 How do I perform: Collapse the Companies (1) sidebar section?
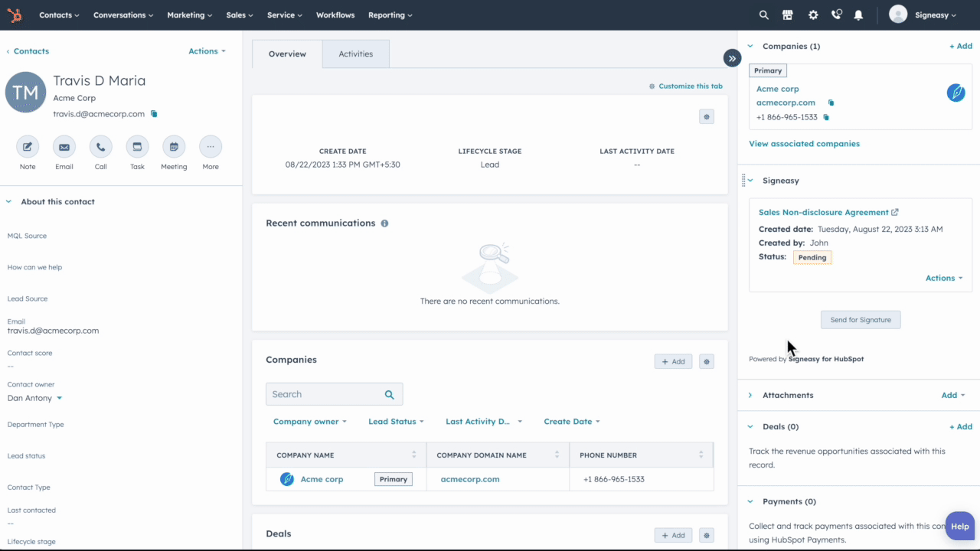750,47
